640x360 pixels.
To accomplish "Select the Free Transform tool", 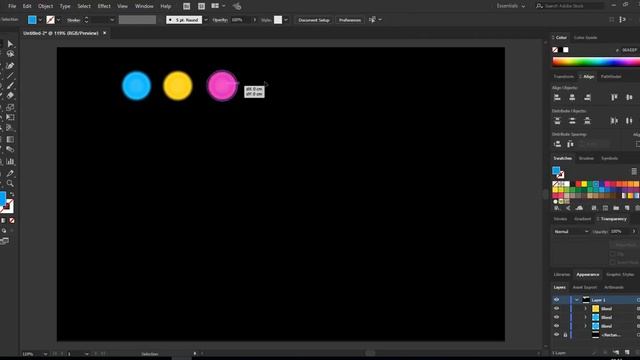I will [x=10, y=118].
